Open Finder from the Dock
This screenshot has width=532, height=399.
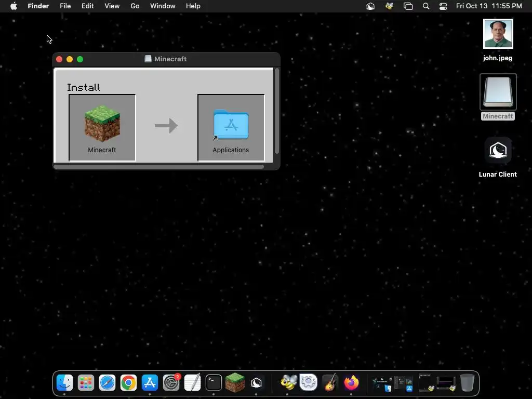64,383
